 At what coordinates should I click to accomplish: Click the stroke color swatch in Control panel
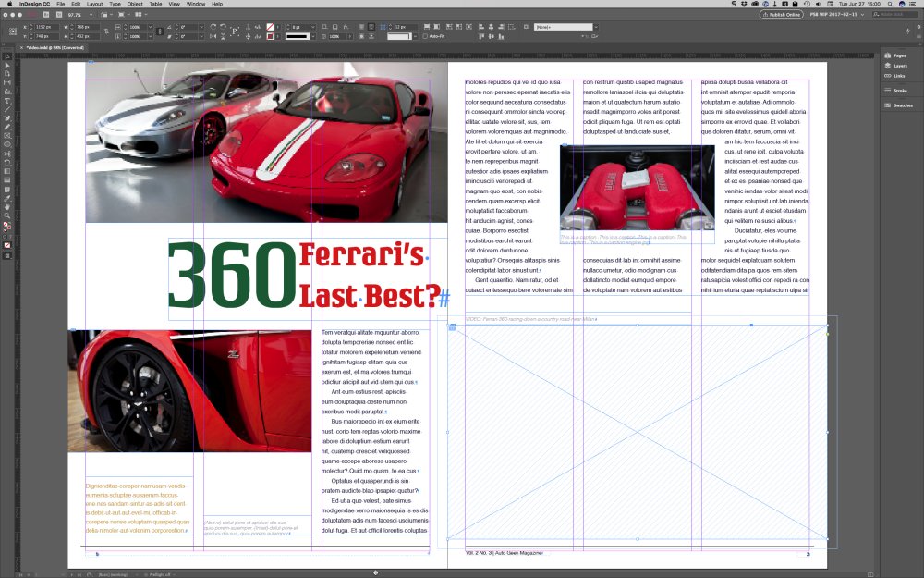pos(270,36)
